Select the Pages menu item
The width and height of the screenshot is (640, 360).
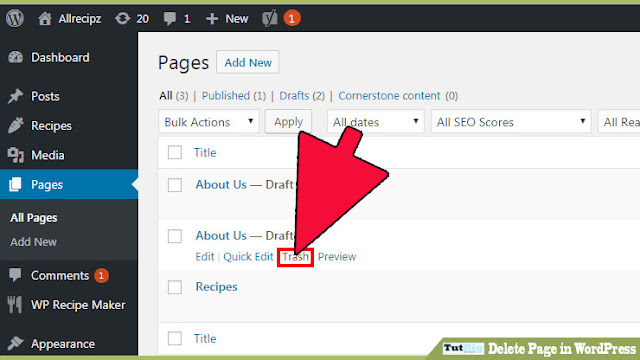coord(47,184)
